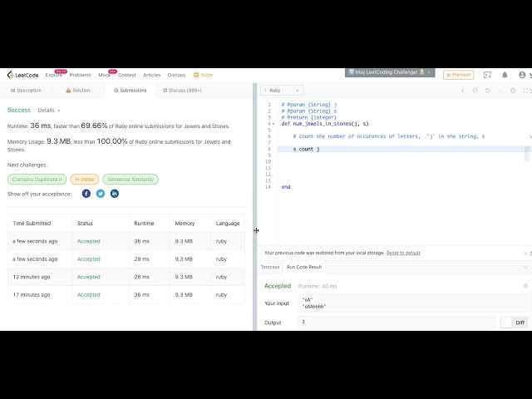The width and height of the screenshot is (532, 399).
Task: Open the editor settings gear icon
Action: point(513,91)
